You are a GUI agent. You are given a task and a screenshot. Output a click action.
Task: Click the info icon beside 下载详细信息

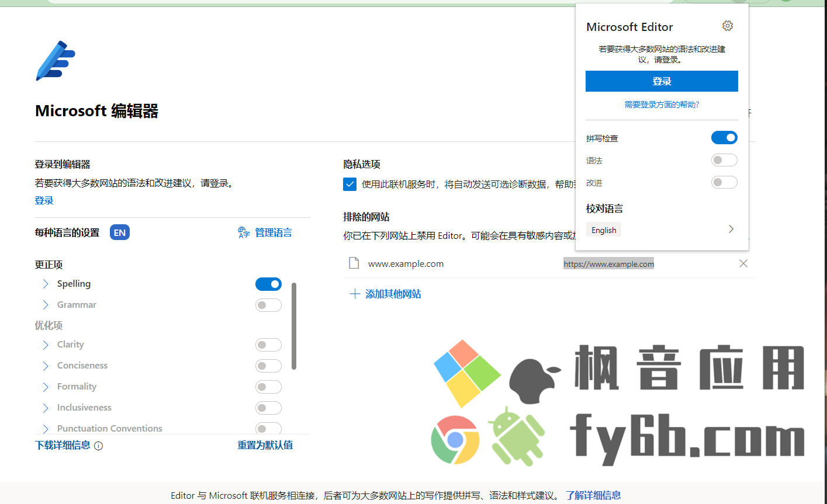click(x=98, y=446)
